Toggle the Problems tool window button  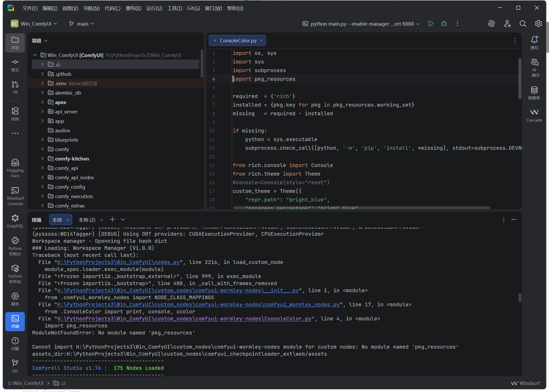coord(15,344)
